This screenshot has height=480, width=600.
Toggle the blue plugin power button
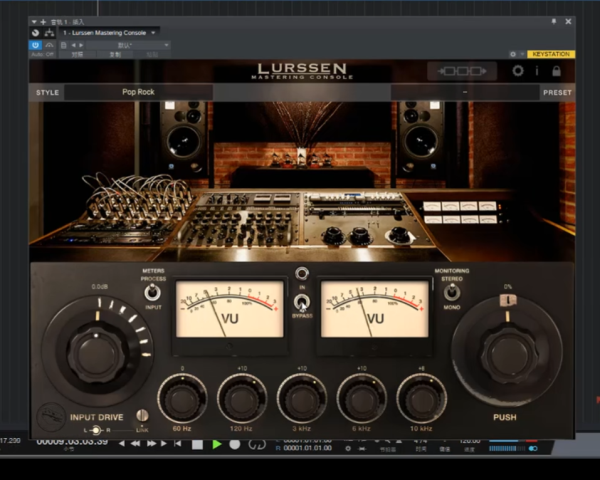tap(36, 45)
